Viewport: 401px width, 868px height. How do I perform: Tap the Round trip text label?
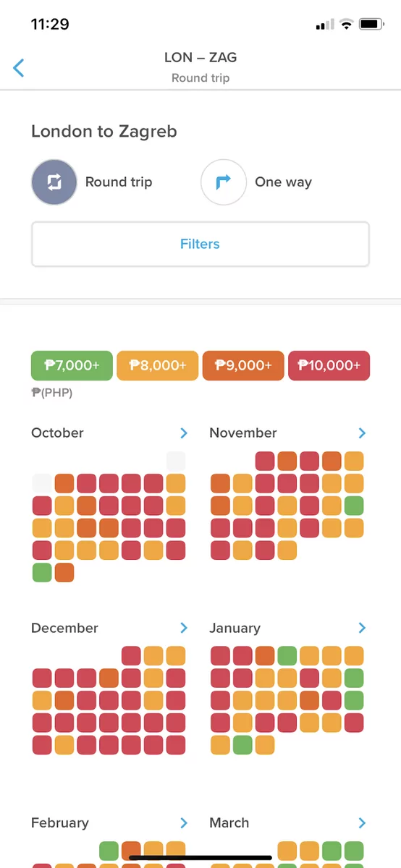pyautogui.click(x=119, y=182)
